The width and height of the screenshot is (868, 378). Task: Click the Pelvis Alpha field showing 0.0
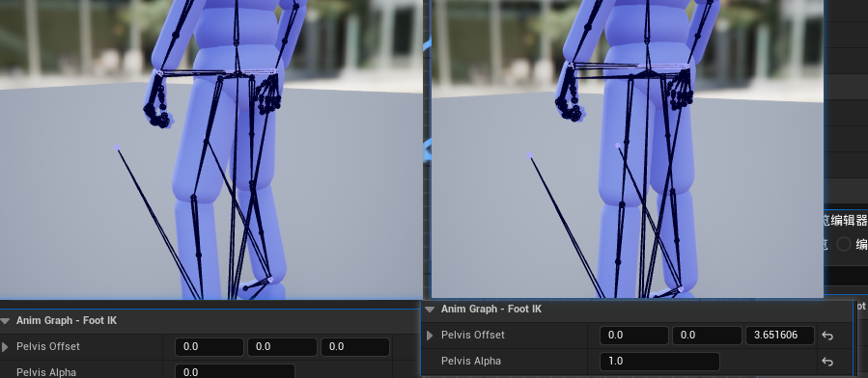coord(235,371)
